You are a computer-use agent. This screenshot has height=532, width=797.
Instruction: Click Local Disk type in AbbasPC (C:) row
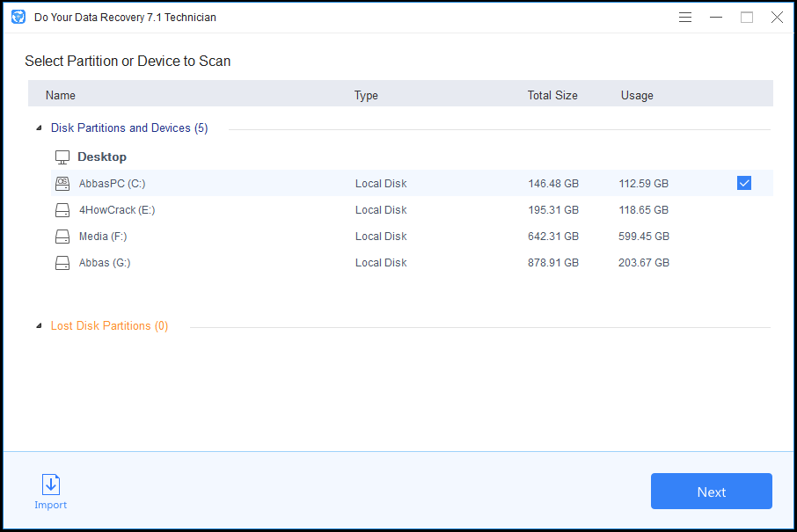381,184
